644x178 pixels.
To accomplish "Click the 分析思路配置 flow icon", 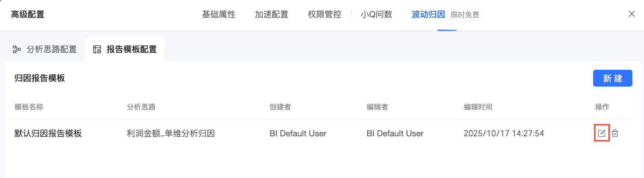I will [x=17, y=49].
